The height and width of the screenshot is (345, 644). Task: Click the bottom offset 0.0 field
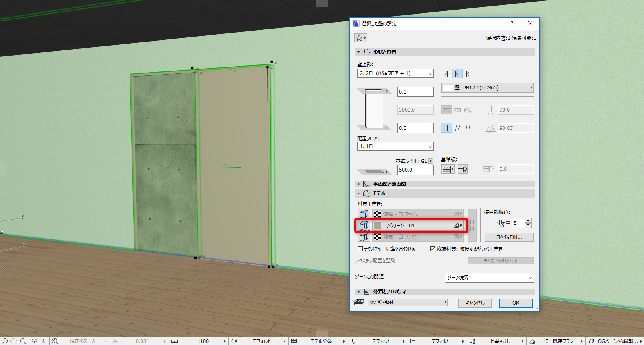point(415,128)
